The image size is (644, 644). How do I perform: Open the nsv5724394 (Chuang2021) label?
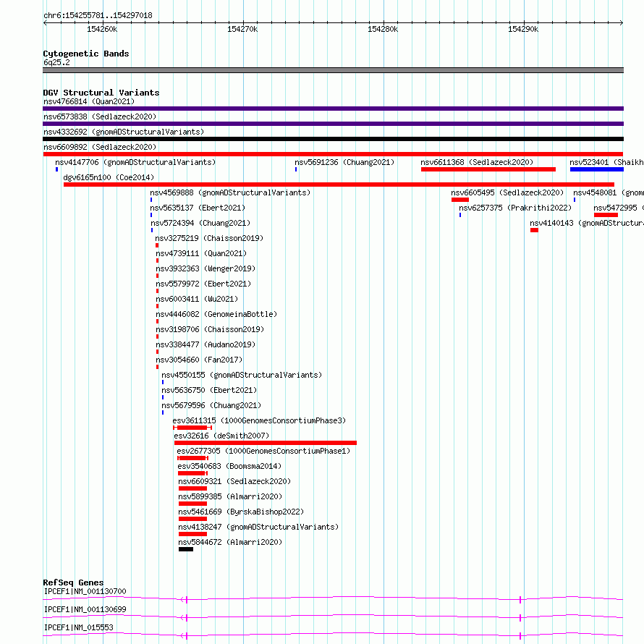(x=200, y=223)
